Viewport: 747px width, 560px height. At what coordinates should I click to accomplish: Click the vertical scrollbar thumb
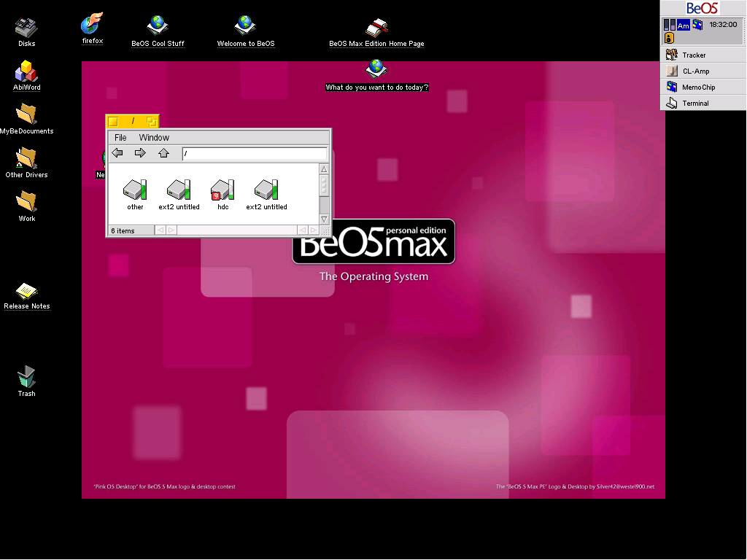pos(324,184)
